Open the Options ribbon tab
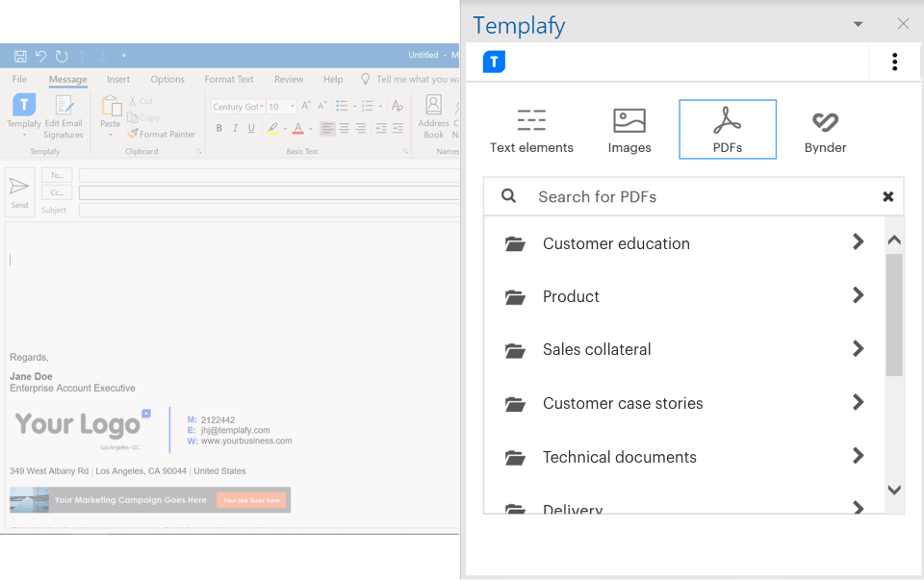924x580 pixels. point(167,79)
